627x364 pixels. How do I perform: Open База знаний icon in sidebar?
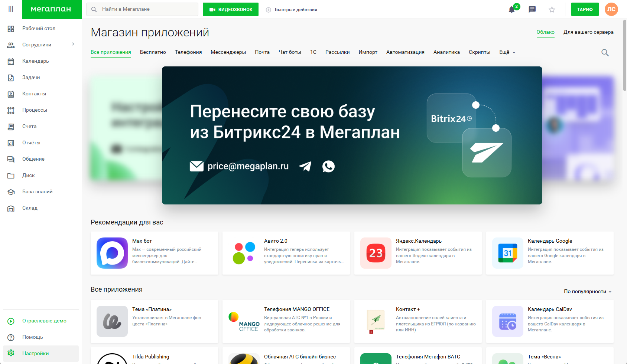pos(11,192)
